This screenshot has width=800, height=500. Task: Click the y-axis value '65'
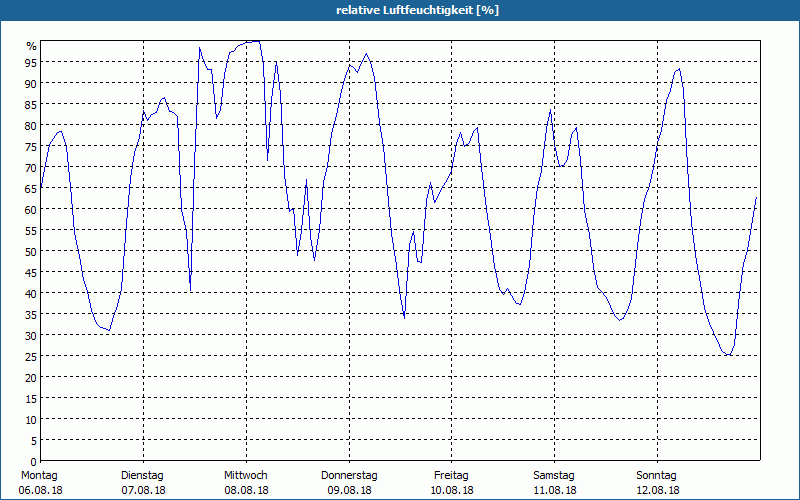(31, 189)
